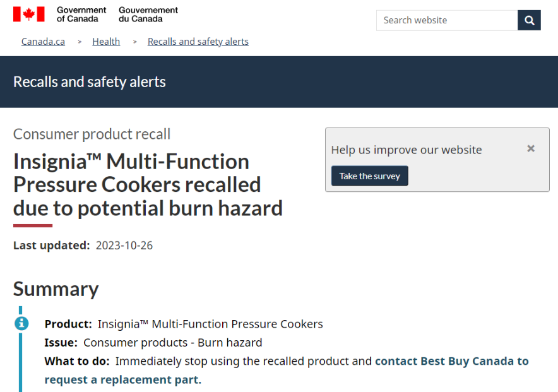Select the Last updated date 2023-10-26
This screenshot has width=558, height=392.
[x=124, y=246]
